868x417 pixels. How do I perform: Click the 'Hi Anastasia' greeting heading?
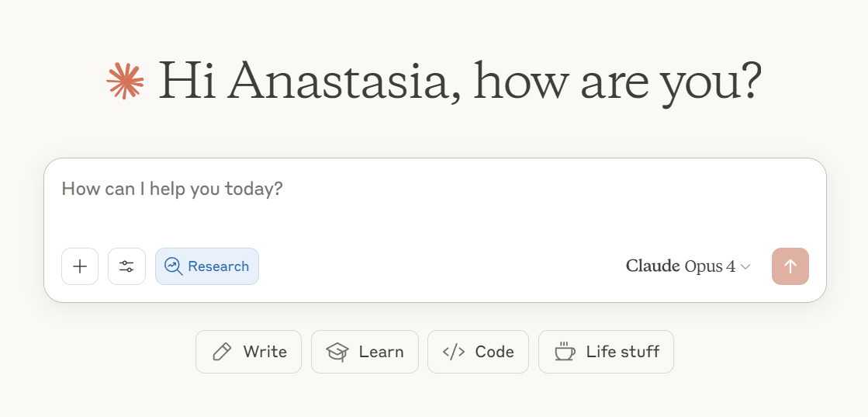(461, 82)
